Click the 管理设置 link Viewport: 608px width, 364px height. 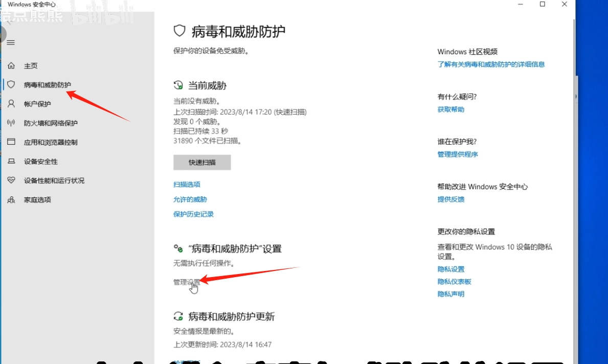(187, 282)
